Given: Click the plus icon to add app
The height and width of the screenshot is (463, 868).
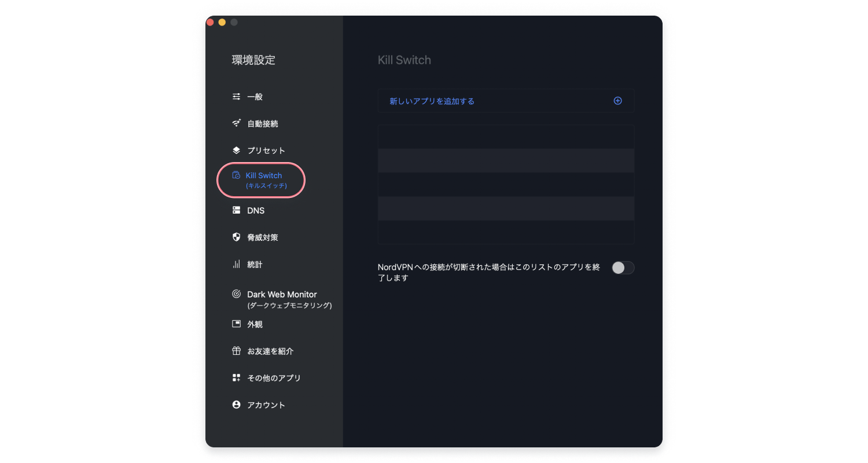Looking at the screenshot, I should 617,101.
